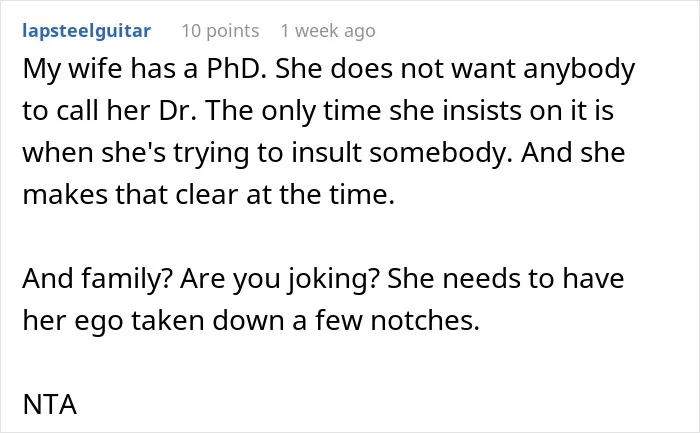Click the word notches in the comment
Image resolution: width=700 pixels, height=433 pixels.
(x=425, y=321)
